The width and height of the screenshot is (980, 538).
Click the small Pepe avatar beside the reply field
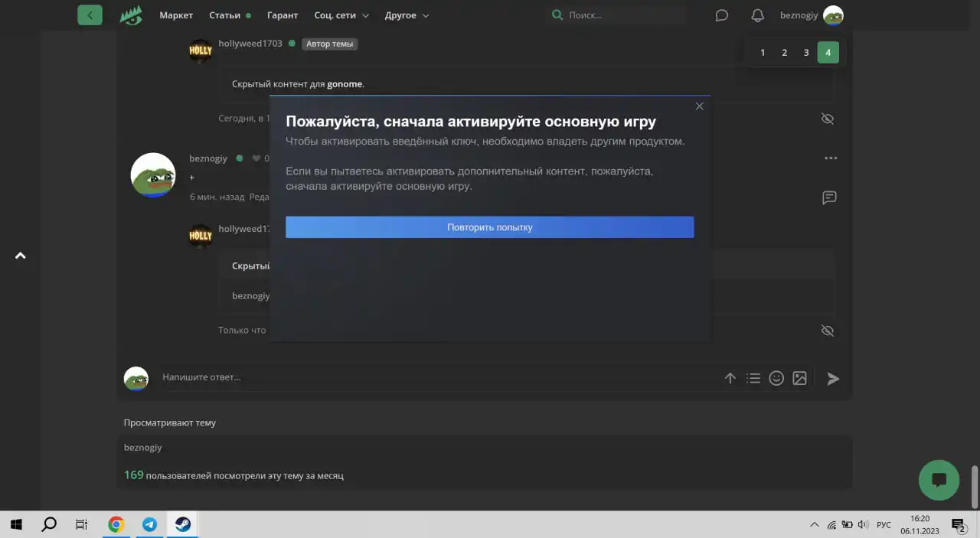[136, 378]
